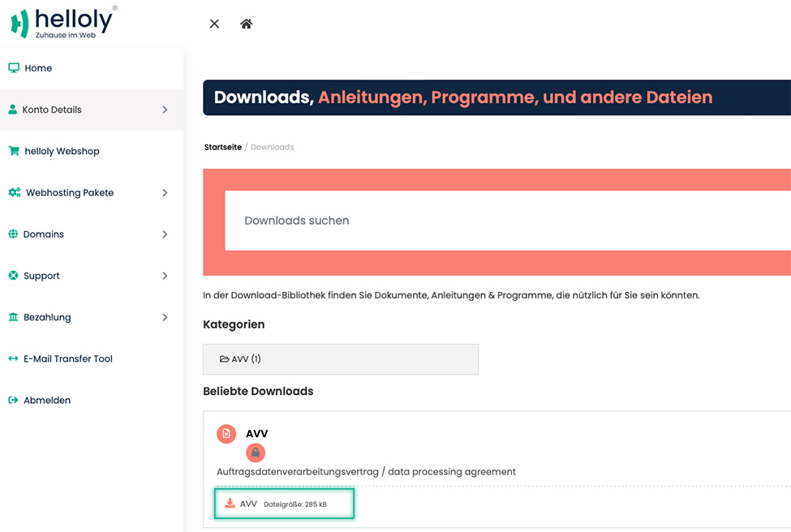Screen dimensions: 791x532
Task: Click the Abmelden logout icon
Action: (x=13, y=400)
